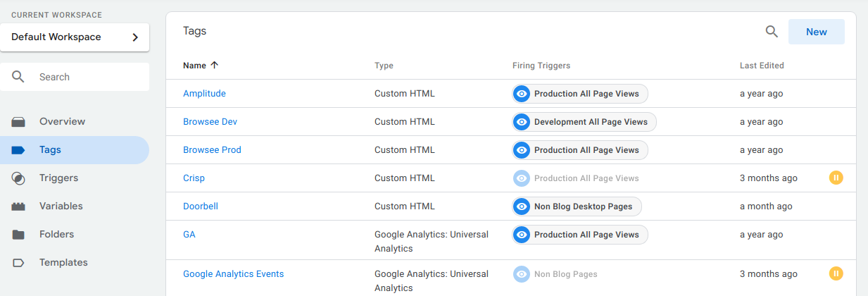The height and width of the screenshot is (296, 868).
Task: Open the Tags section in sidebar
Action: point(75,150)
